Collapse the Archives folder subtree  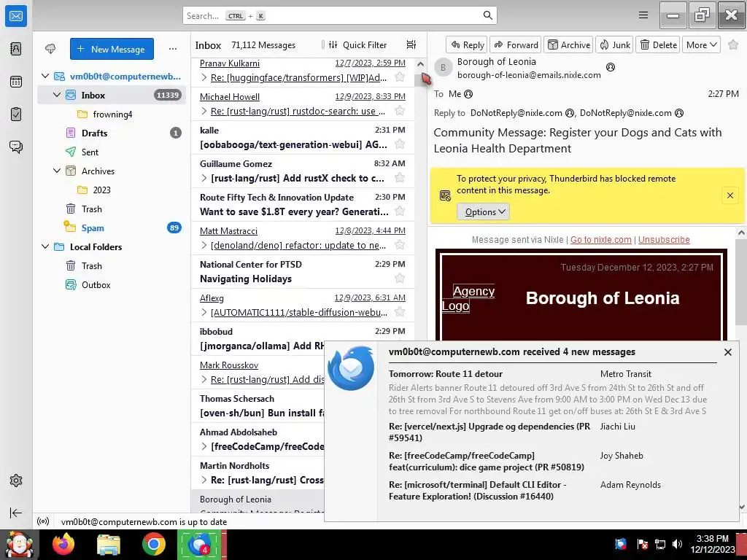(57, 171)
